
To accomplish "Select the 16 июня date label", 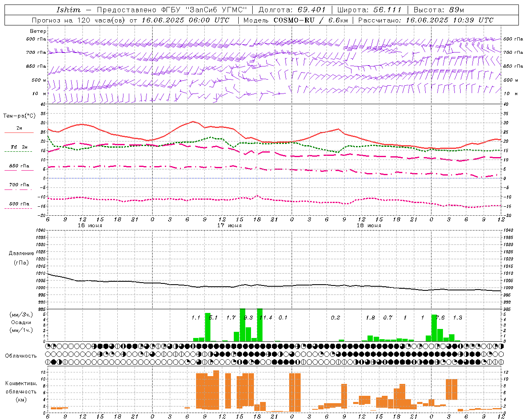I will pyautogui.click(x=90, y=225).
